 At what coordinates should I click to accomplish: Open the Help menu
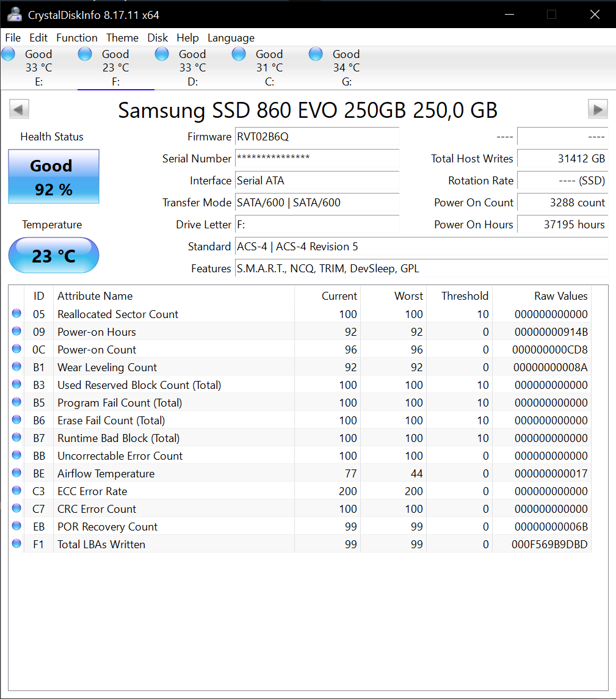coord(187,38)
